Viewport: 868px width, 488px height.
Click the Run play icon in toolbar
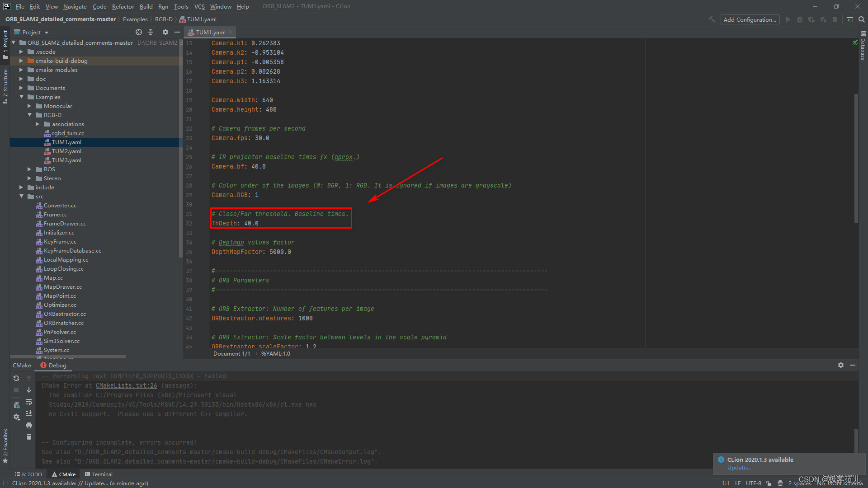(x=788, y=19)
